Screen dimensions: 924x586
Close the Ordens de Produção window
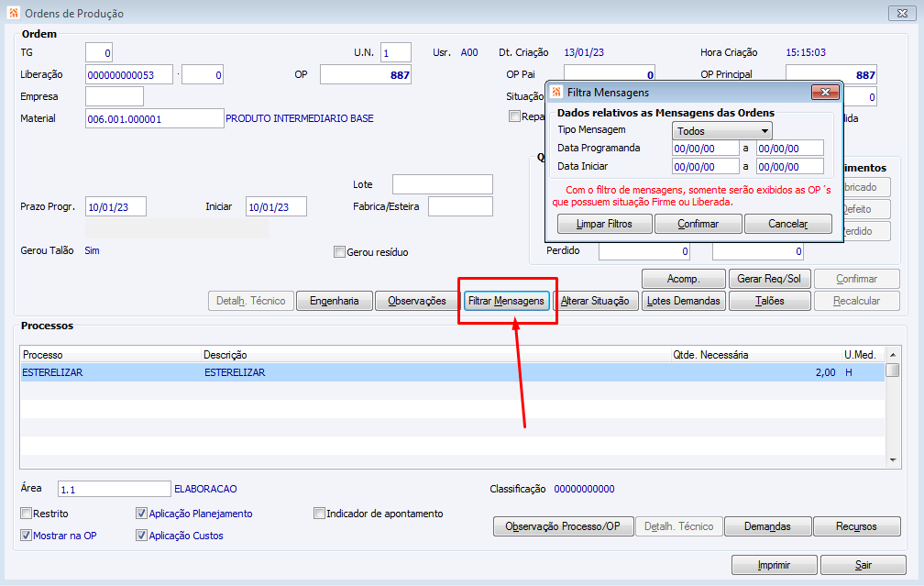(902, 13)
